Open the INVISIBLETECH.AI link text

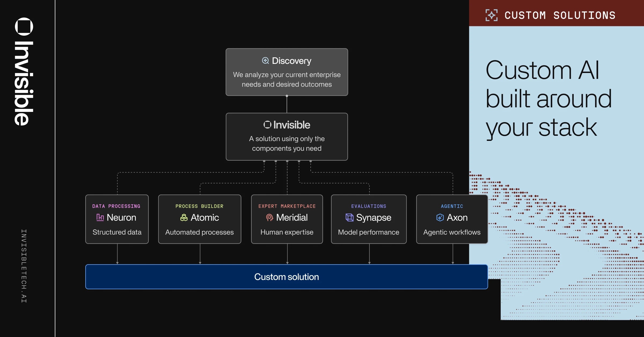tap(24, 266)
